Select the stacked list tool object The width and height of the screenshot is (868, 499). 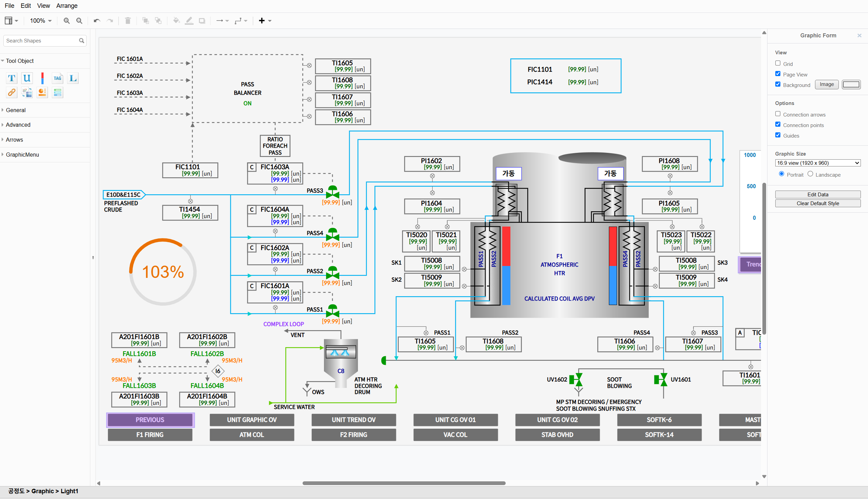[57, 92]
